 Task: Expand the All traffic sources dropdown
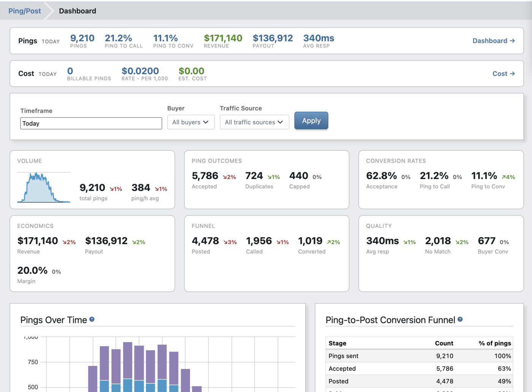click(x=254, y=122)
